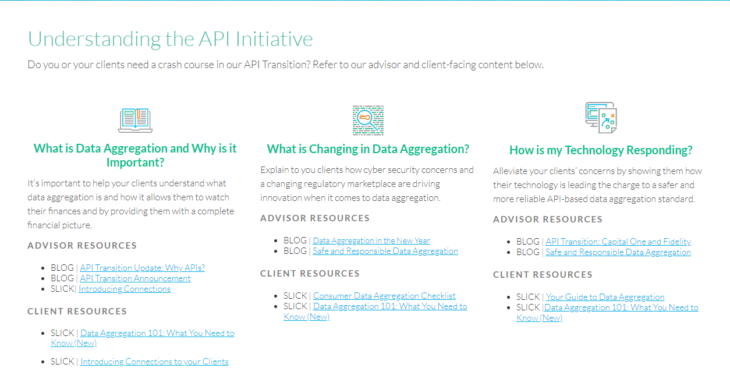Open 'API Transition: Capital One and Fidelity' blog
Screen dimensions: 730x375
click(618, 242)
